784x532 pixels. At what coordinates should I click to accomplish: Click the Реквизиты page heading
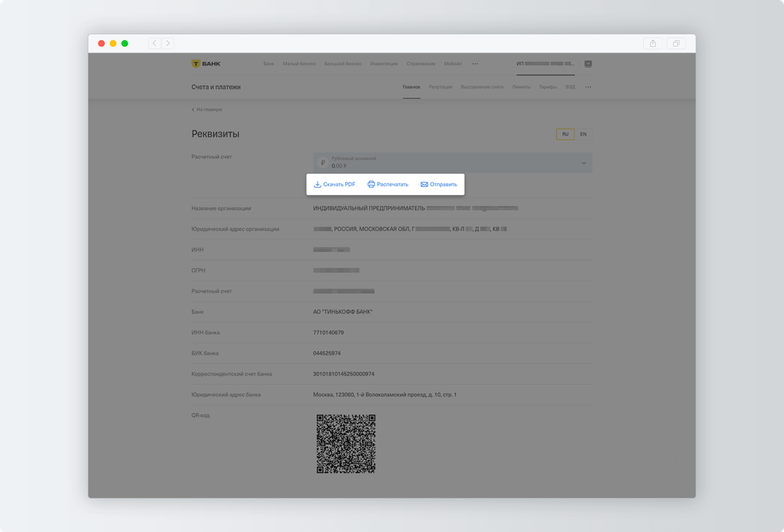(x=215, y=134)
